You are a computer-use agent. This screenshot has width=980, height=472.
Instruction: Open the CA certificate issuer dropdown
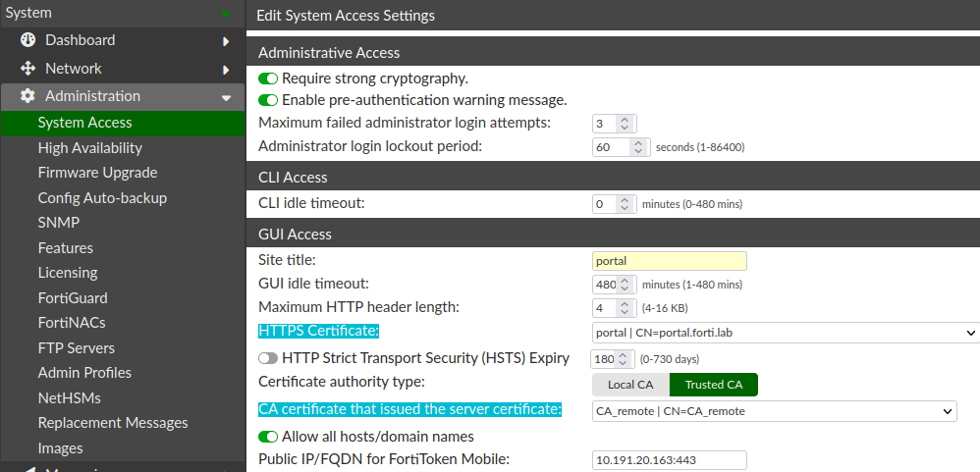pos(774,411)
